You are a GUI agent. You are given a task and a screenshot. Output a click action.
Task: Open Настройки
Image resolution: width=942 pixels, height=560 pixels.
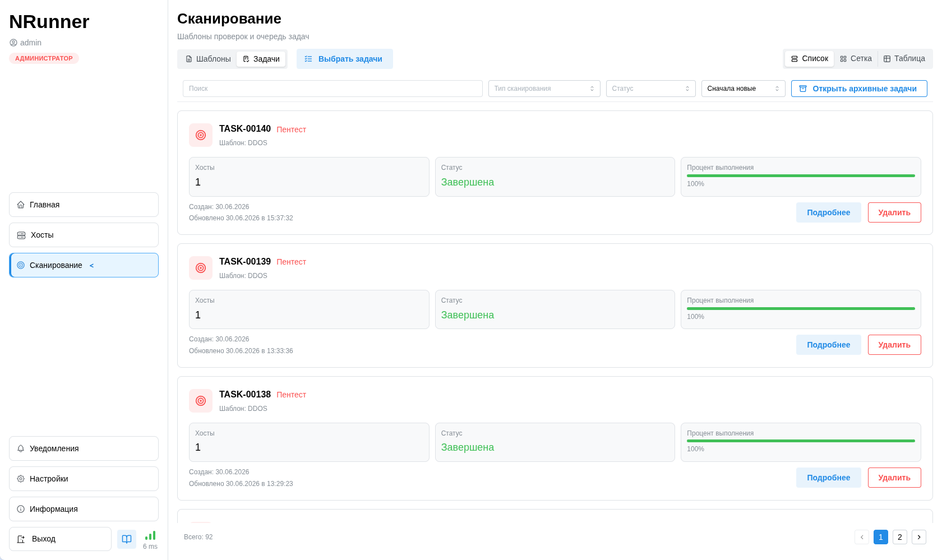[x=84, y=479]
